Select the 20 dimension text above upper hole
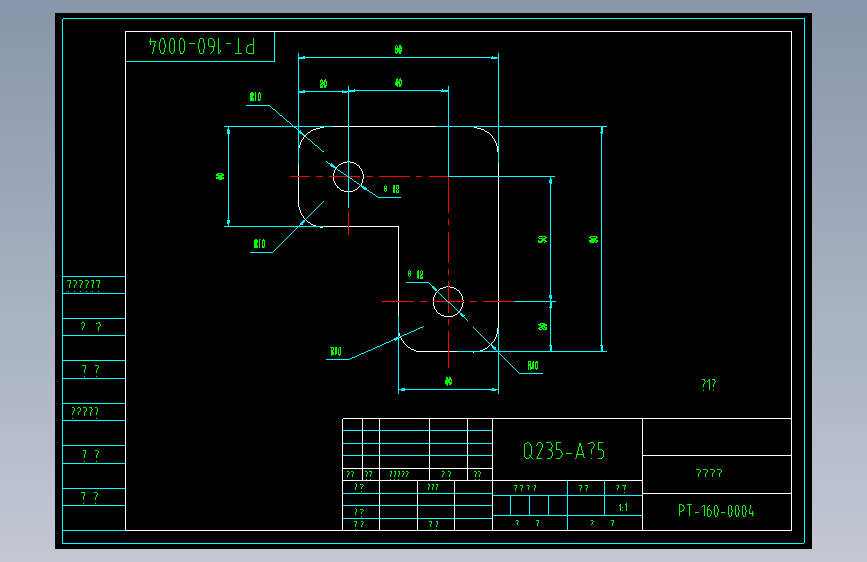Viewport: 867px width, 562px height. pos(323,84)
